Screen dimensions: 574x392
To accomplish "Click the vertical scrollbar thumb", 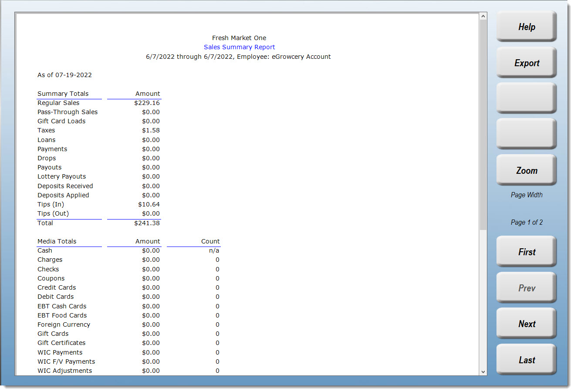I will click(483, 125).
